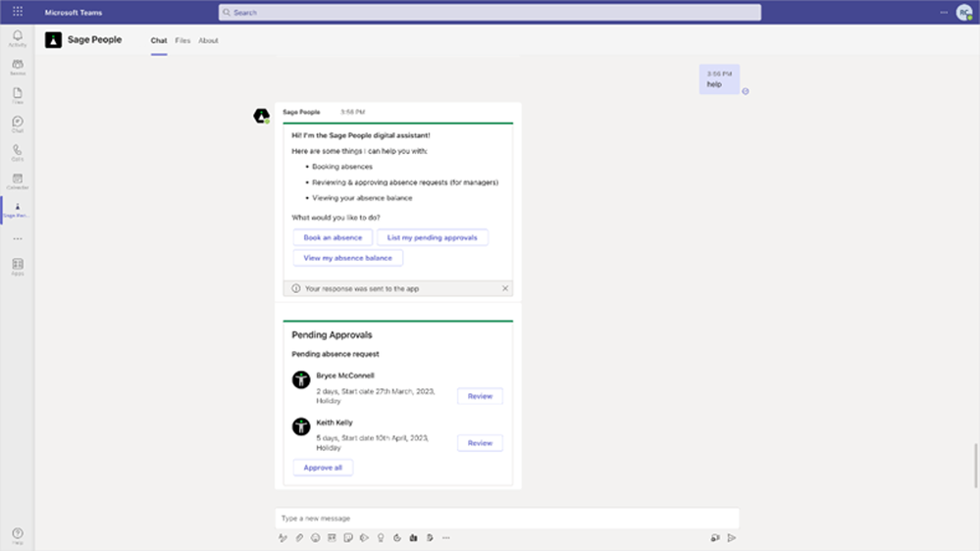
Task: Click the circular-arrow icon in the compose toolbar
Action: coord(397,538)
